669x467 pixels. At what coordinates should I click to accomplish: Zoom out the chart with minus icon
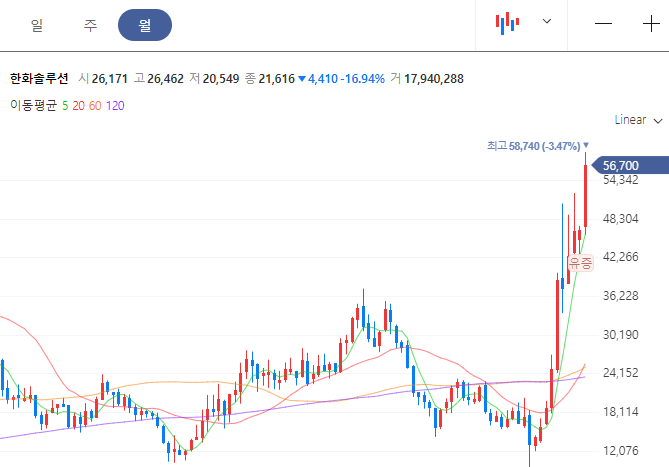tap(603, 24)
